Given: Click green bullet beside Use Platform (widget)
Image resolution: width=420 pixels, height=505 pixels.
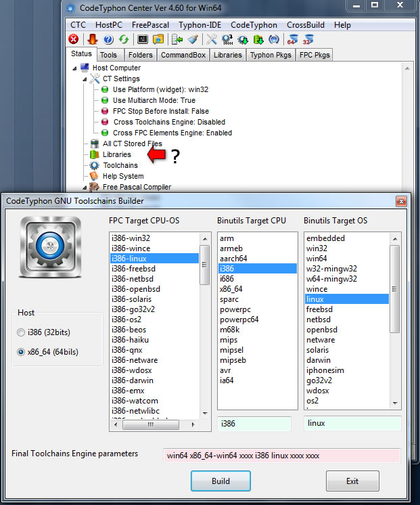Looking at the screenshot, I should click(105, 89).
